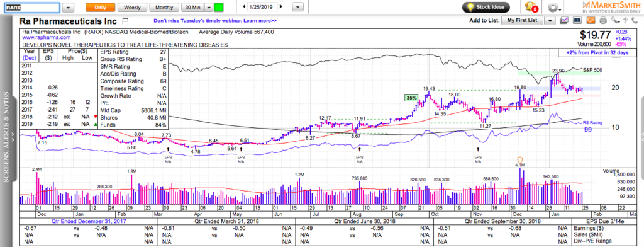Click the RARX symbol input field

coord(32,8)
